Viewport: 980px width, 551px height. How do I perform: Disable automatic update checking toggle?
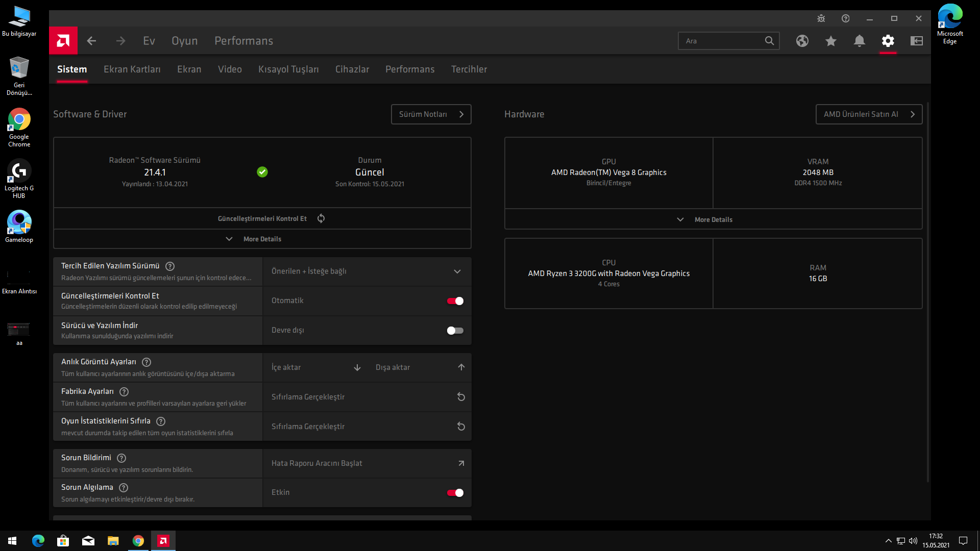coord(455,301)
